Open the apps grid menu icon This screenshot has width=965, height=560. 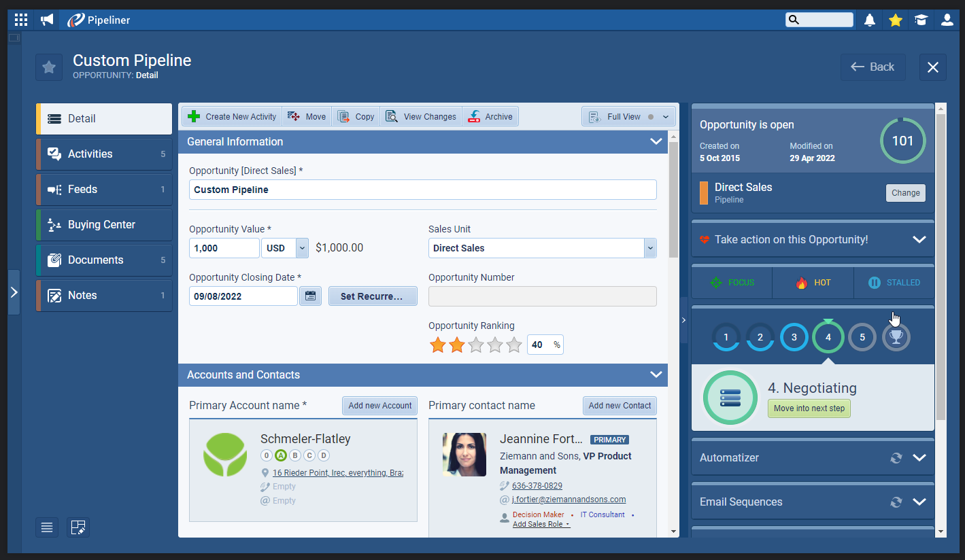tap(21, 20)
